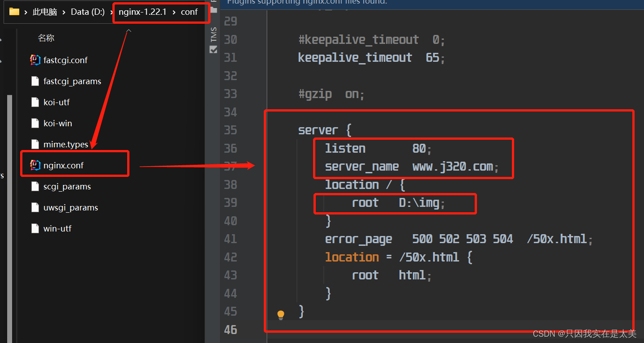Click the TMS checkmark icon in sidebar
644x343 pixels.
point(214,49)
